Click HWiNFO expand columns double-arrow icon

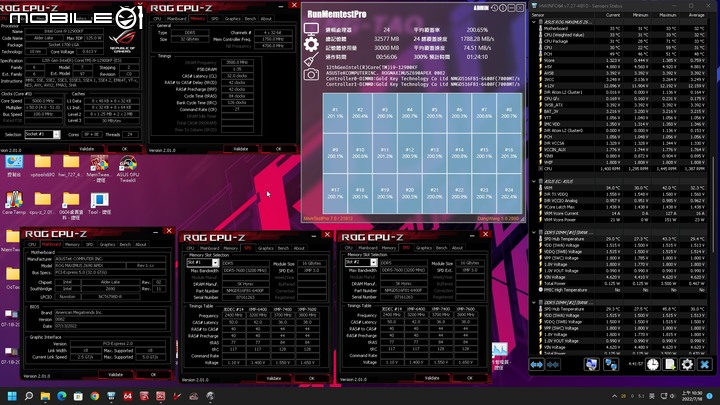(537, 365)
